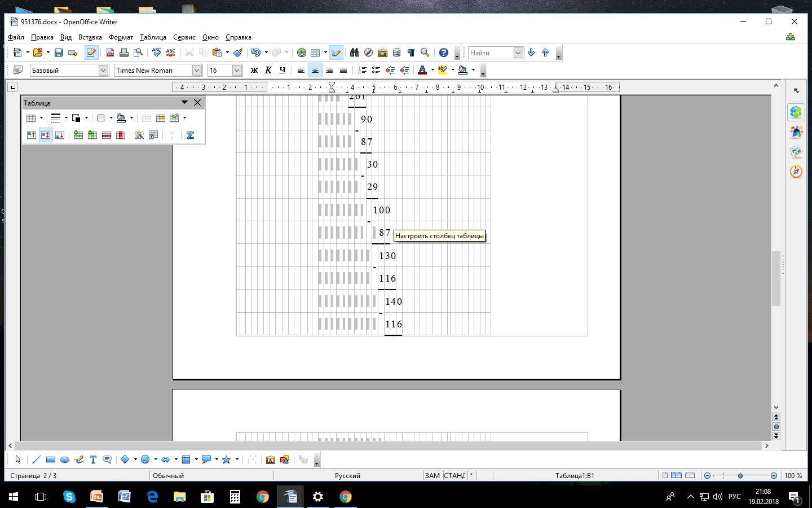Click the zoom slider handle
This screenshot has width=812, height=508.
740,475
